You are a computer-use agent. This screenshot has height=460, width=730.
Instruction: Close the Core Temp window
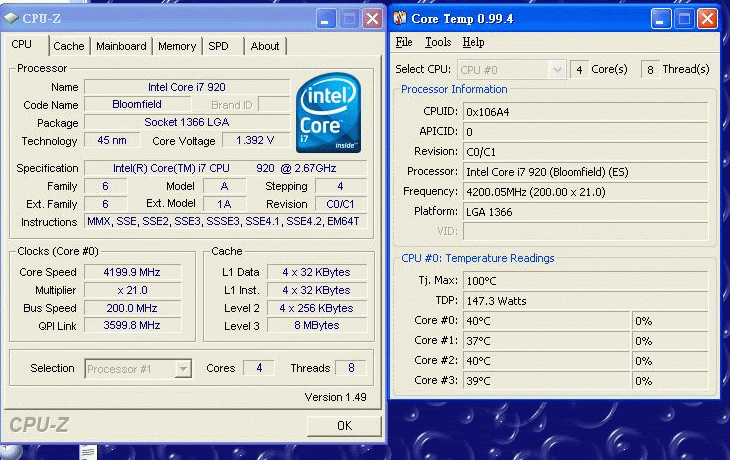[x=707, y=19]
